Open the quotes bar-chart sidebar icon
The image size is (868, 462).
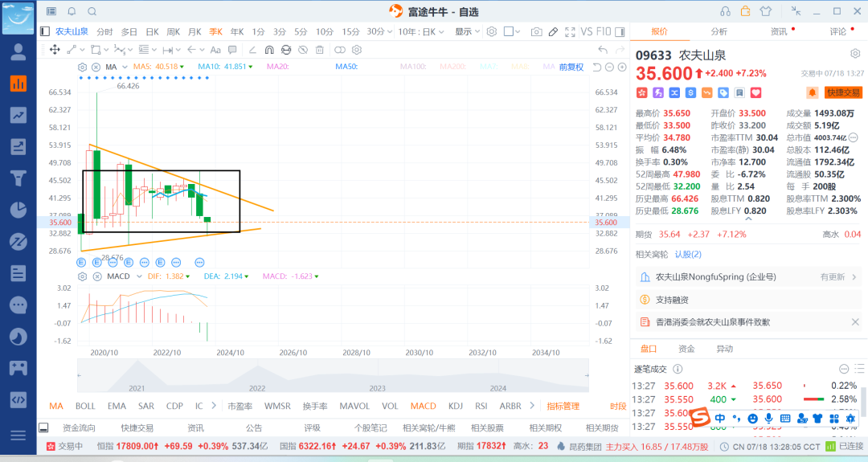(x=18, y=84)
